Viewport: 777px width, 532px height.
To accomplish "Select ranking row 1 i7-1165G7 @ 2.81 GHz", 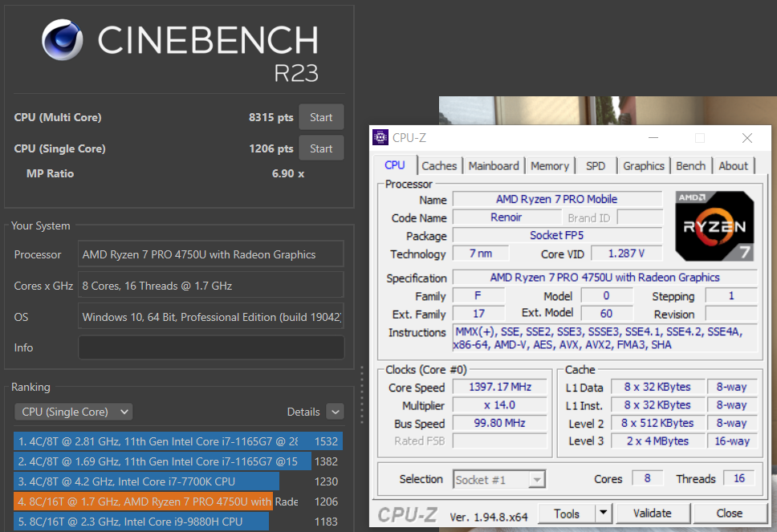I will pos(178,441).
